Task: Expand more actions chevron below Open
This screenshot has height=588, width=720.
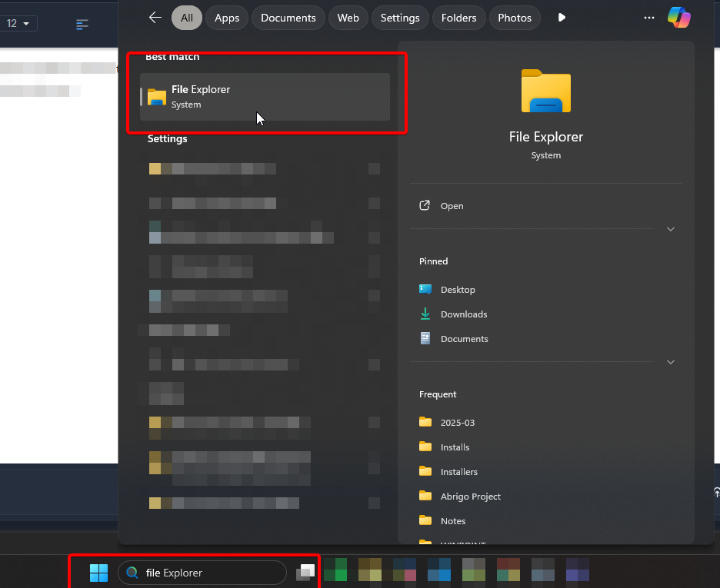Action: click(671, 229)
